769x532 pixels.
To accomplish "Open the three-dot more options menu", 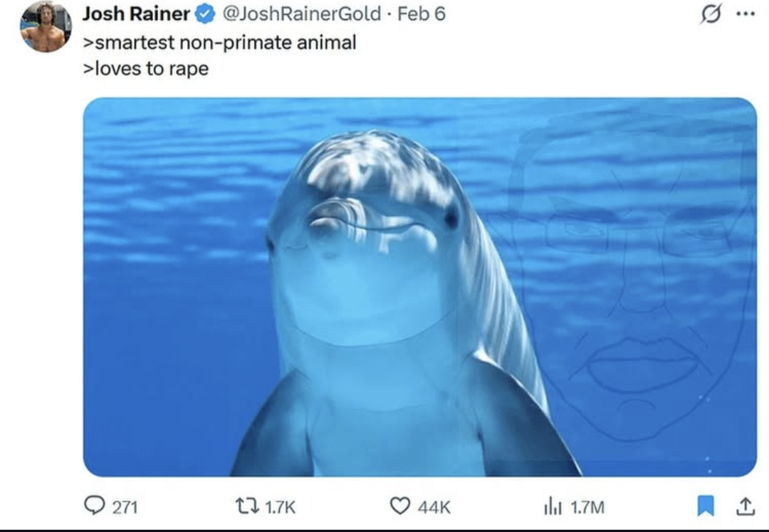I will pyautogui.click(x=744, y=15).
